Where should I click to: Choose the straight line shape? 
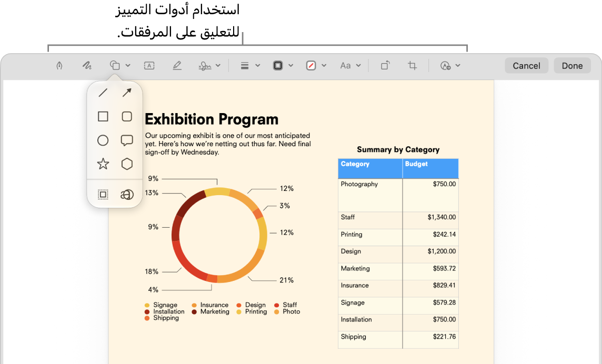tap(103, 93)
